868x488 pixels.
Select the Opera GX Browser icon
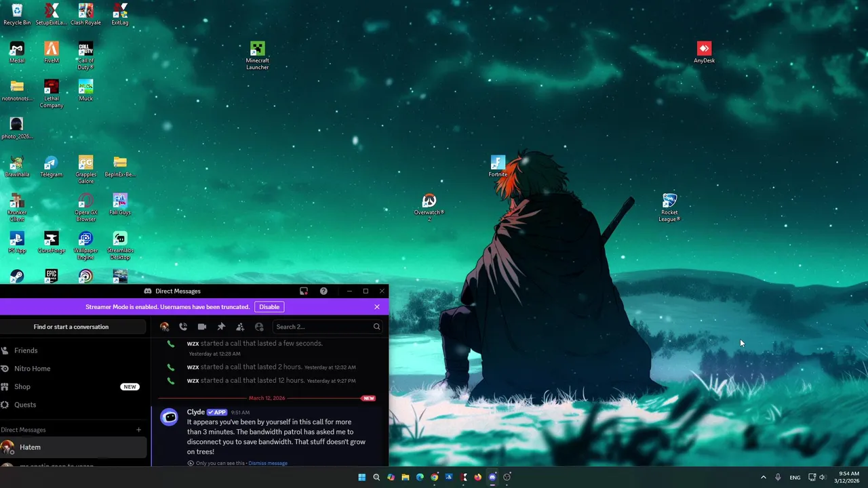click(85, 207)
